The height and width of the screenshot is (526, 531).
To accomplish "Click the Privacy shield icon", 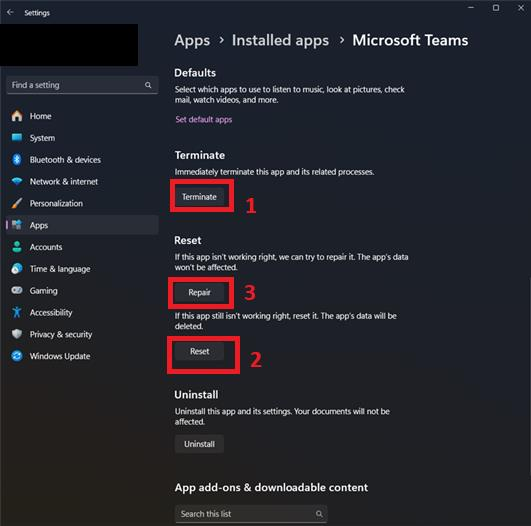I will pos(17,334).
